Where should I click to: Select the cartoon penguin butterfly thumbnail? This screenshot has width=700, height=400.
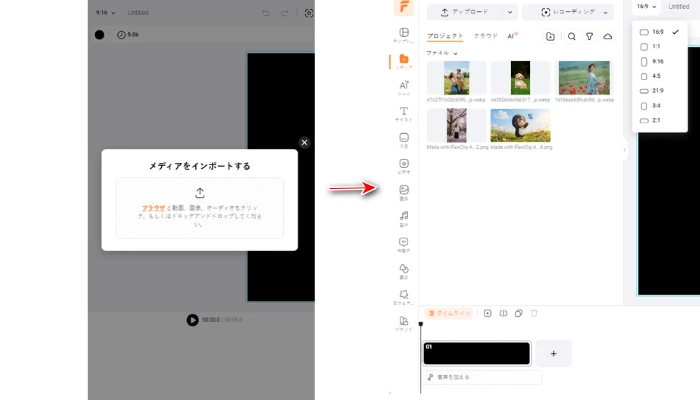click(520, 125)
